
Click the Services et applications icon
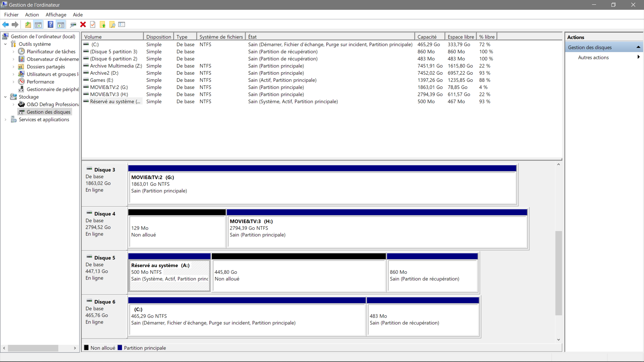(13, 119)
